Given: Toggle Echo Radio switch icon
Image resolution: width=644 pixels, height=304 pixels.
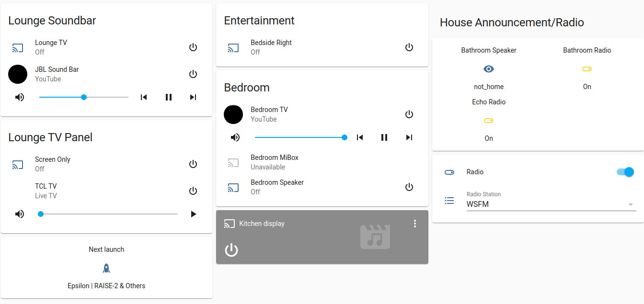Looking at the screenshot, I should 488,121.
